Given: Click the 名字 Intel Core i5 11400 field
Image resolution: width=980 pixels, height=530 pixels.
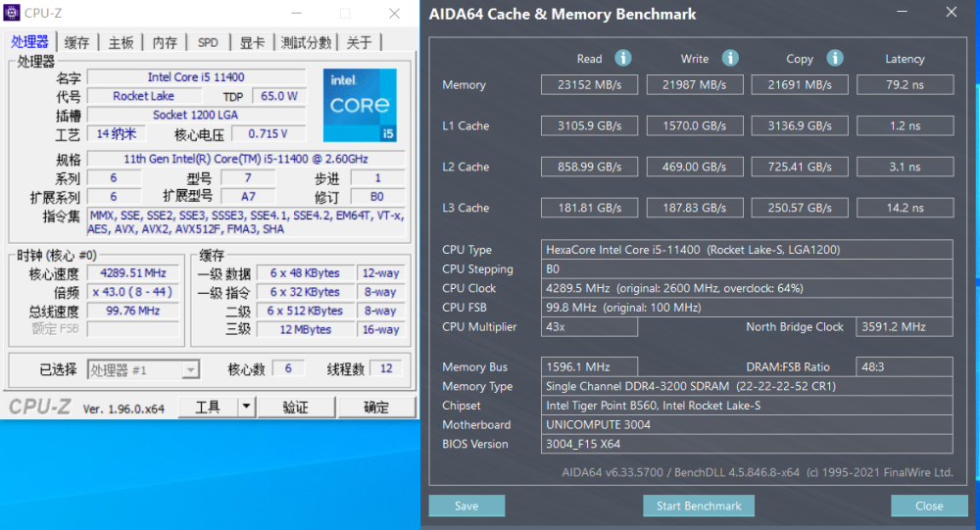Looking at the screenshot, I should tap(196, 76).
